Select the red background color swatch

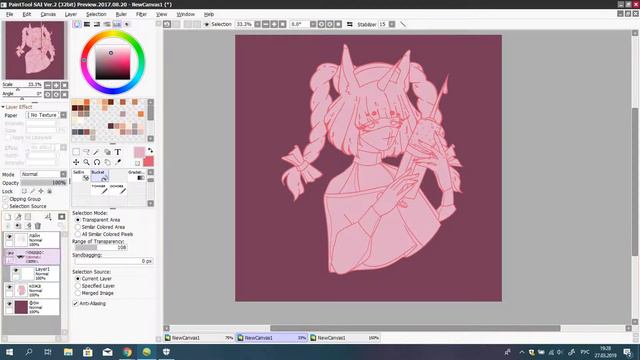(149, 161)
